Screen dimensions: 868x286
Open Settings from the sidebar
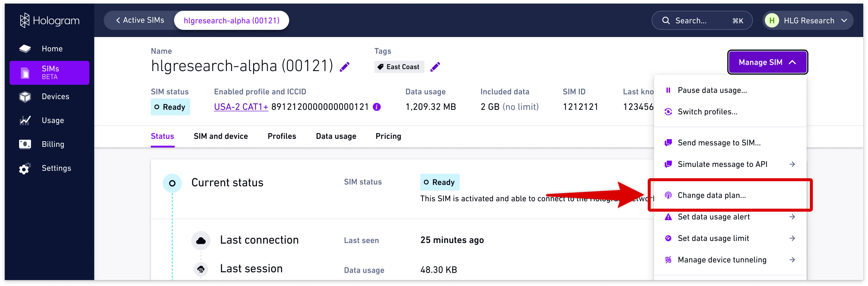49,168
